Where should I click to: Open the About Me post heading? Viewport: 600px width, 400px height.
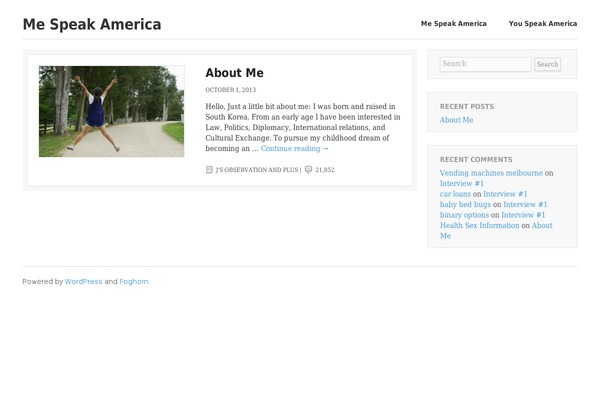pyautogui.click(x=234, y=73)
